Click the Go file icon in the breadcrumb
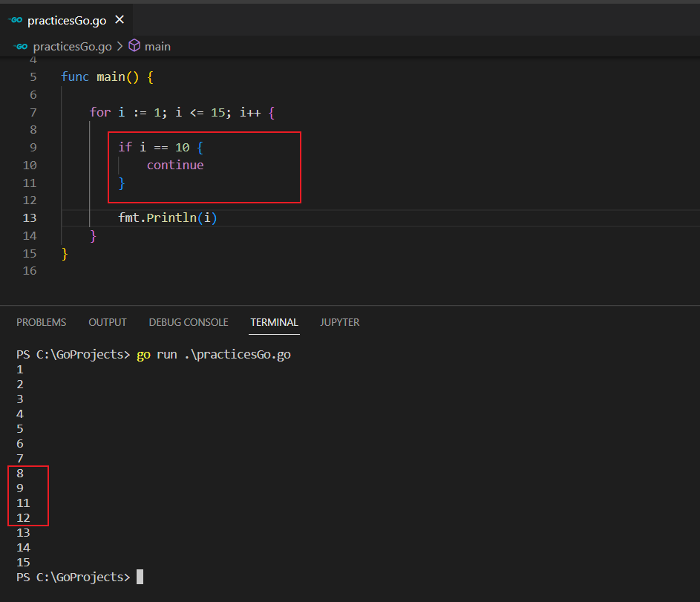700x602 pixels. (x=21, y=46)
